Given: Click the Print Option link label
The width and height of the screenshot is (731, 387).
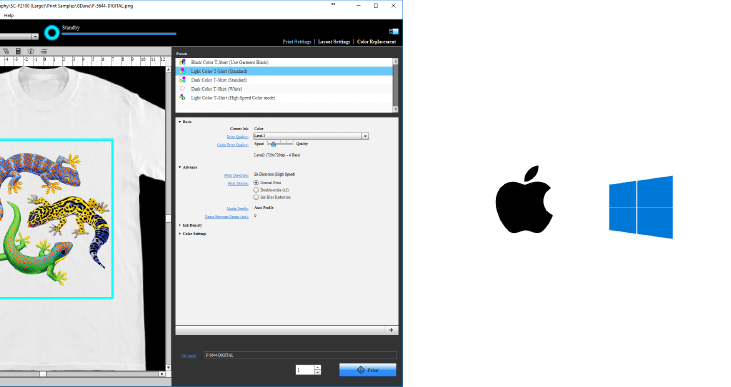Looking at the screenshot, I should point(238,184).
